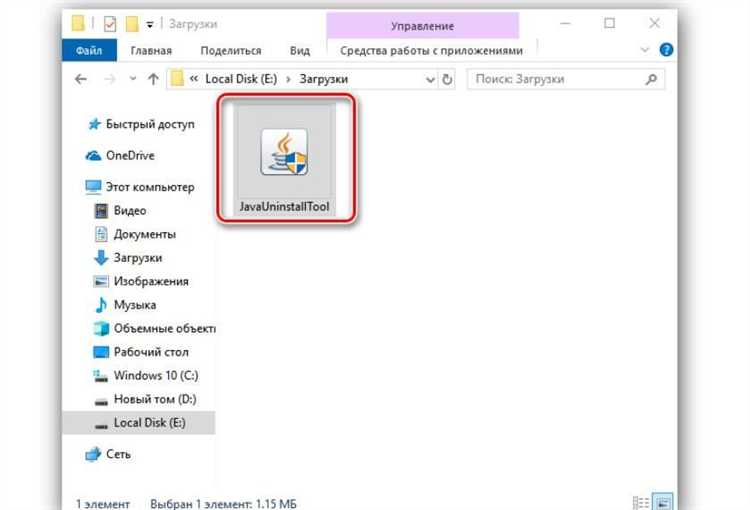This screenshot has width=750, height=510.
Task: Click status text Выбран 1 элемент: 1,15 МБ
Action: [223, 504]
